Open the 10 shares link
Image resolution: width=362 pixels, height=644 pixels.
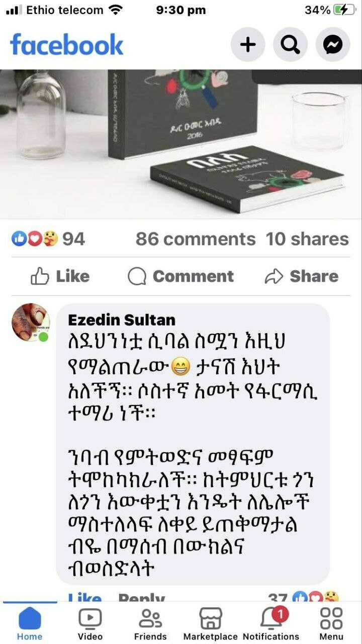307,238
